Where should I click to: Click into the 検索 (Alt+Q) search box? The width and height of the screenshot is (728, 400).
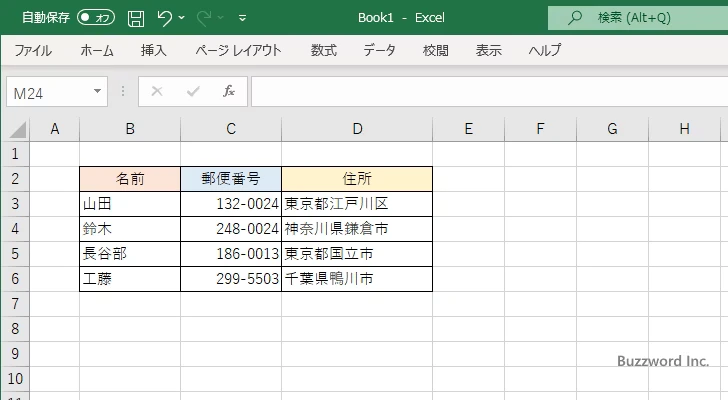(638, 18)
